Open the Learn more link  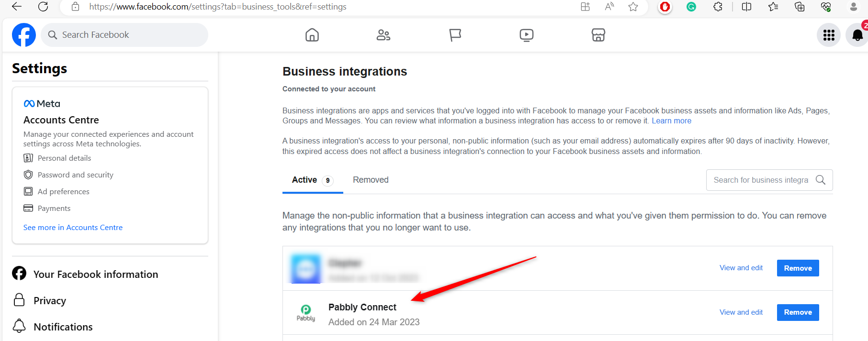[671, 121]
